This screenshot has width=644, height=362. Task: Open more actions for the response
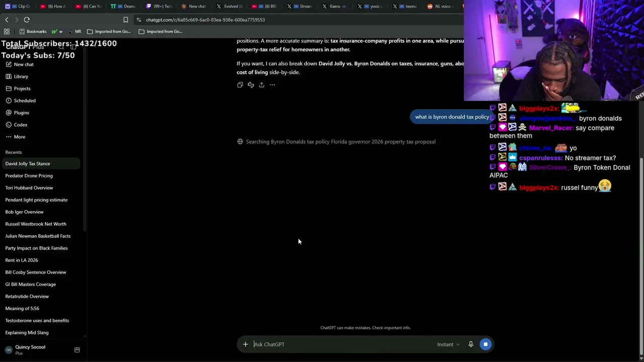click(272, 85)
